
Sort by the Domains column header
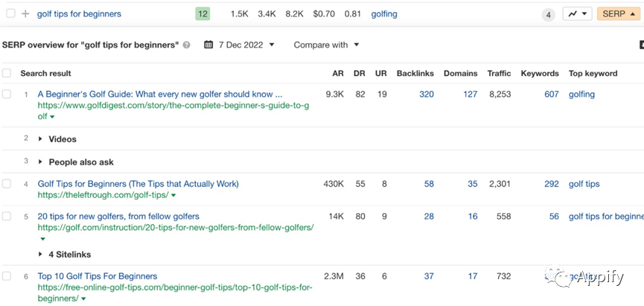(x=460, y=74)
